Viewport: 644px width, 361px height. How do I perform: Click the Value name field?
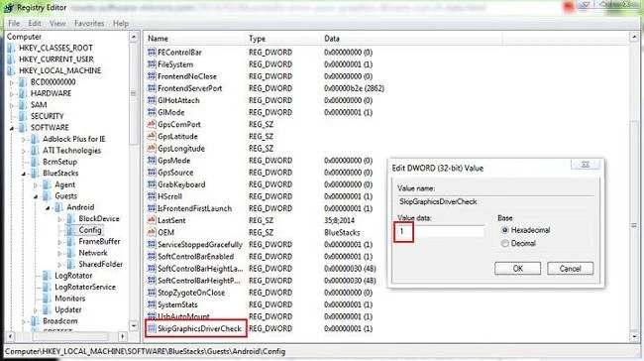(x=495, y=201)
